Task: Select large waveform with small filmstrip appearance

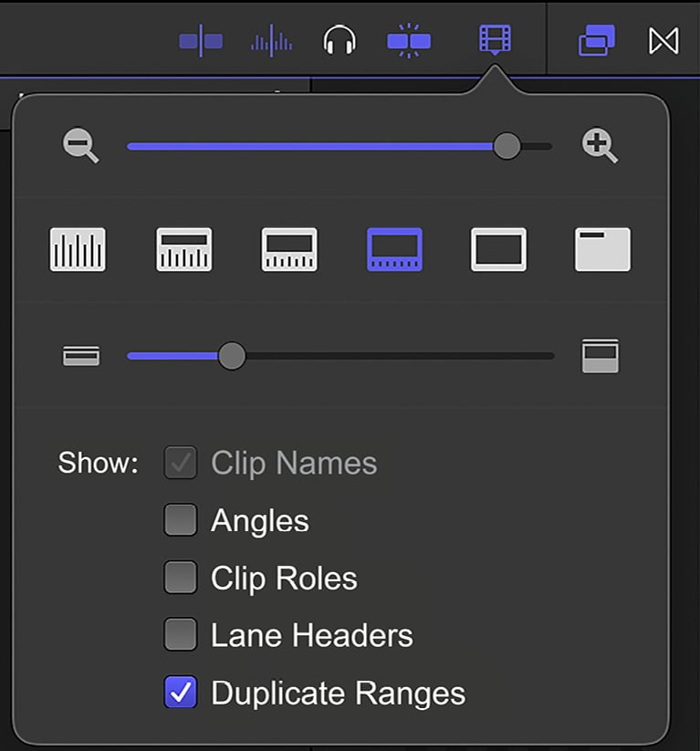Action: pos(184,249)
